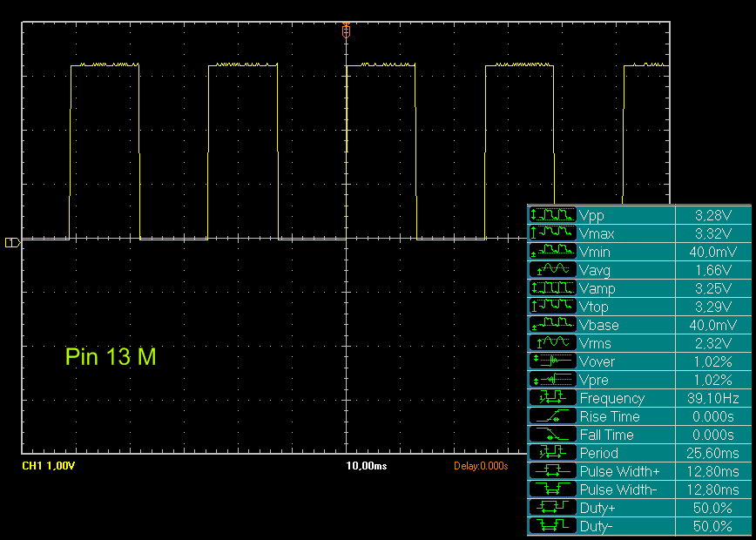756x540 pixels.
Task: Click the Pulse Width- icon
Action: (552, 489)
